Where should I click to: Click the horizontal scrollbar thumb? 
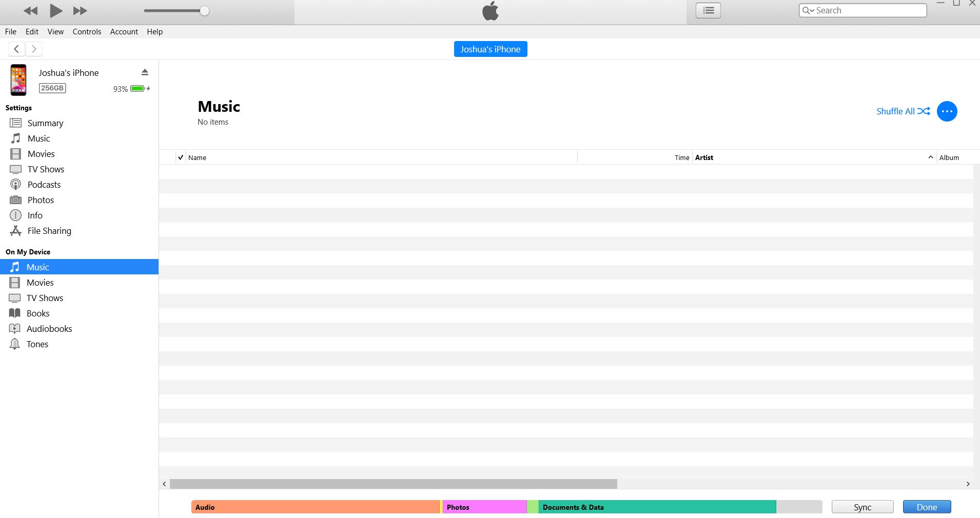(394, 484)
